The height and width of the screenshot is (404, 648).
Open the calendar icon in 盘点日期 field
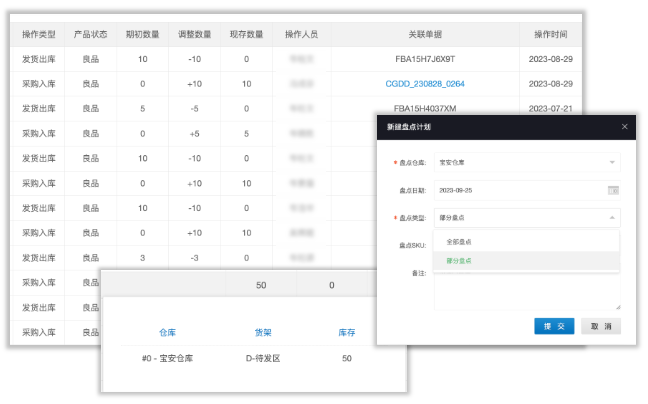click(612, 189)
